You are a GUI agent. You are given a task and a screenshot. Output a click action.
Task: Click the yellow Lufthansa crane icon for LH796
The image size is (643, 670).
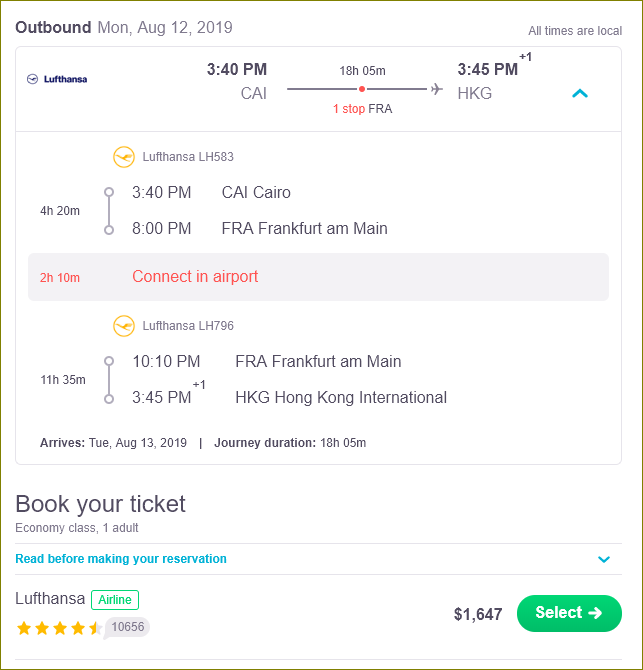pos(124,326)
